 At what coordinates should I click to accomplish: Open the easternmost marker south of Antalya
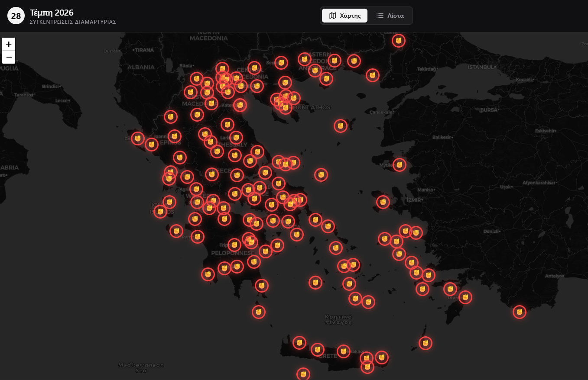(x=519, y=312)
